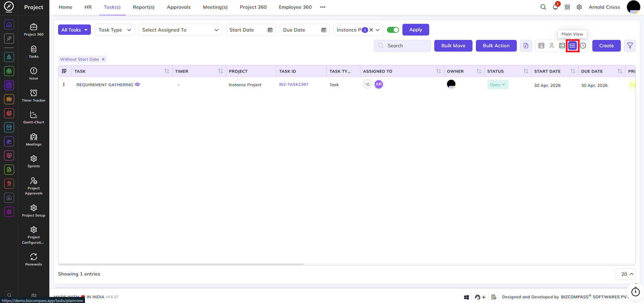Open the Meeting(s) tab

coord(215,7)
